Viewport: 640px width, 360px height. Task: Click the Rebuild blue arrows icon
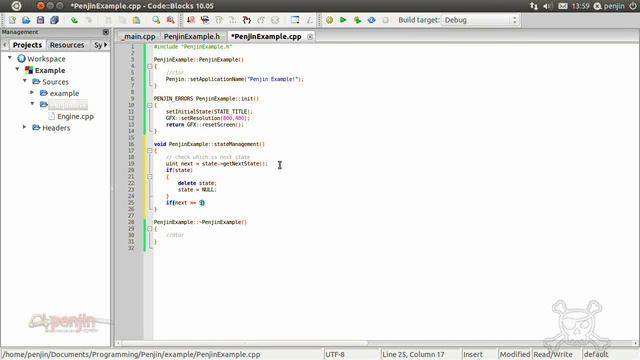tap(371, 20)
